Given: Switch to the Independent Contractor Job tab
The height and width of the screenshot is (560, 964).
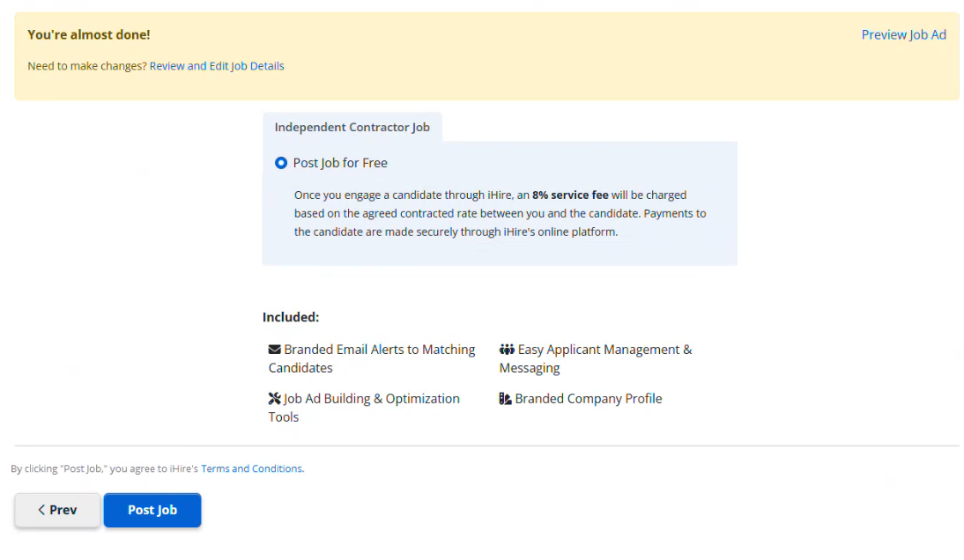Looking at the screenshot, I should (x=352, y=127).
